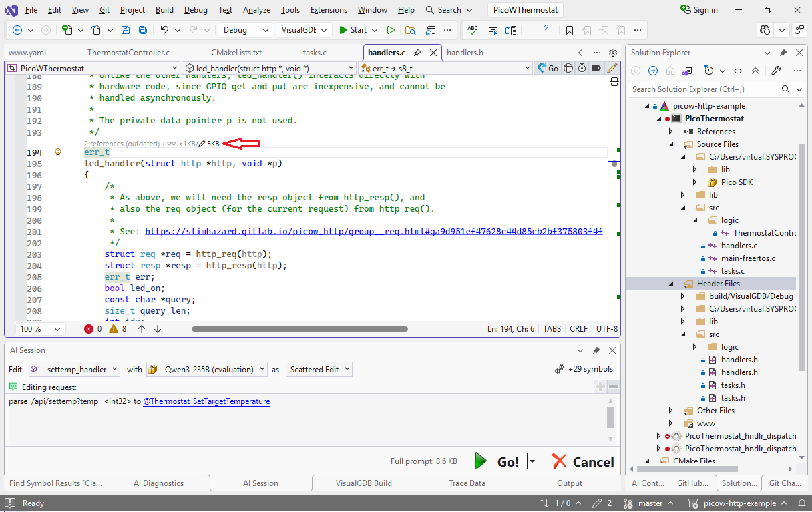The height and width of the screenshot is (512, 812).
Task: Click Collapse All in Solution Explorer
Action: [x=755, y=71]
